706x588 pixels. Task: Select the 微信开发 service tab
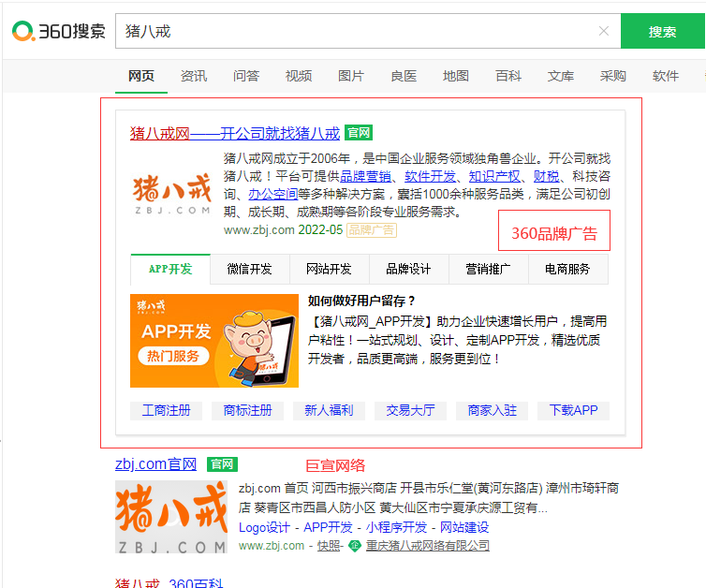(x=249, y=270)
